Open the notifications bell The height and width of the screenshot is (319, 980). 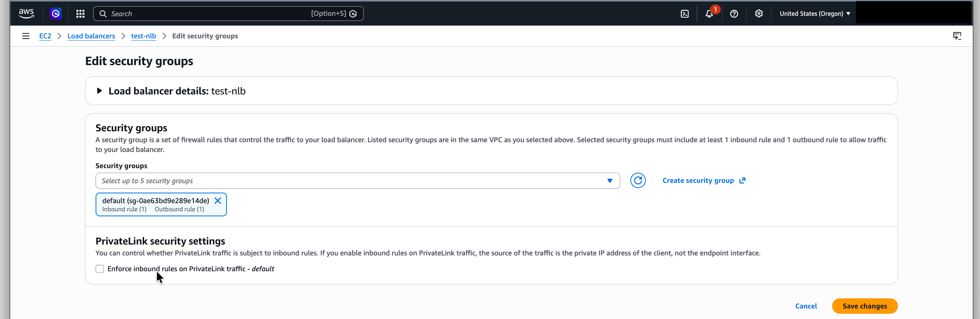click(709, 14)
